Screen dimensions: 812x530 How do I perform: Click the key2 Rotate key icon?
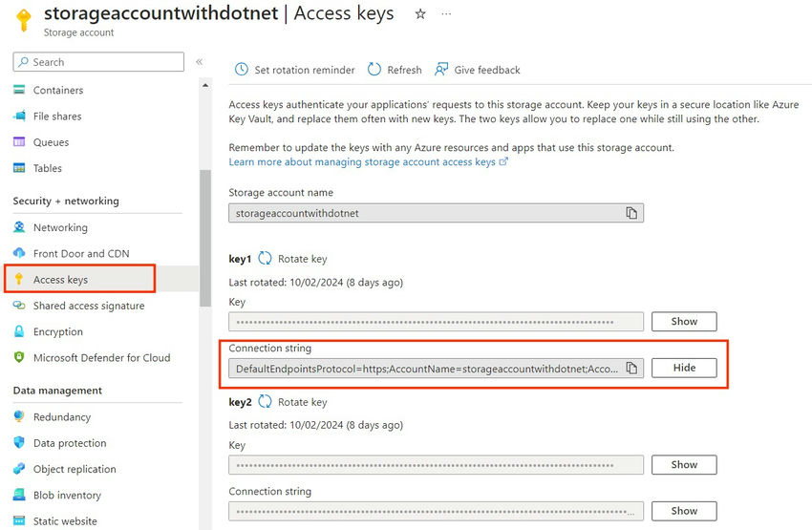(265, 402)
